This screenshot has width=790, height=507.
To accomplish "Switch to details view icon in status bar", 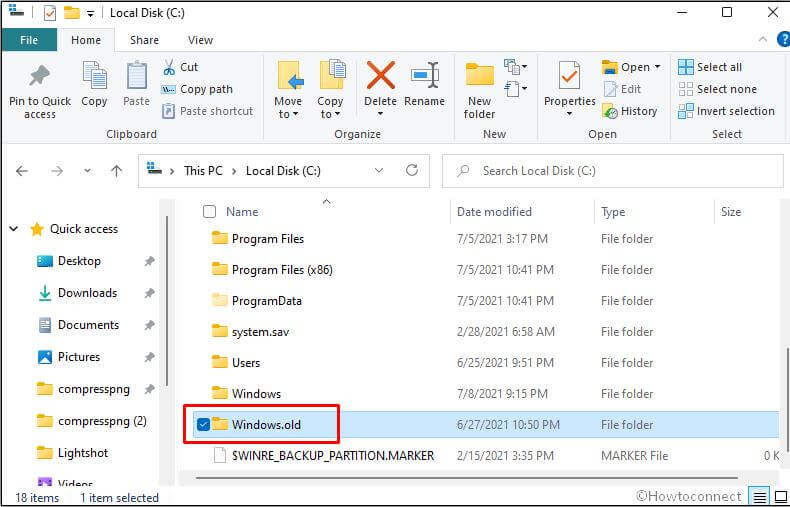I will pyautogui.click(x=760, y=496).
